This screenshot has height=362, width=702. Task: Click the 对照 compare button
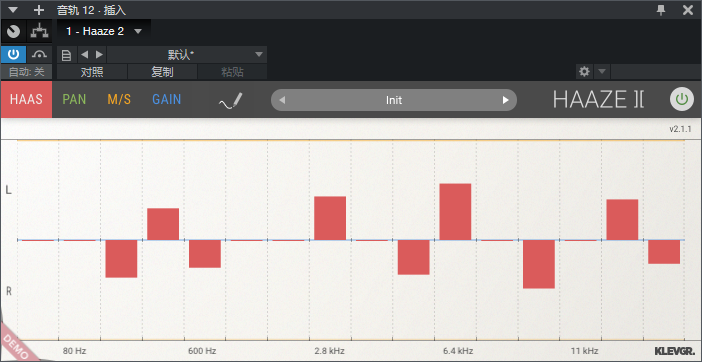(92, 72)
